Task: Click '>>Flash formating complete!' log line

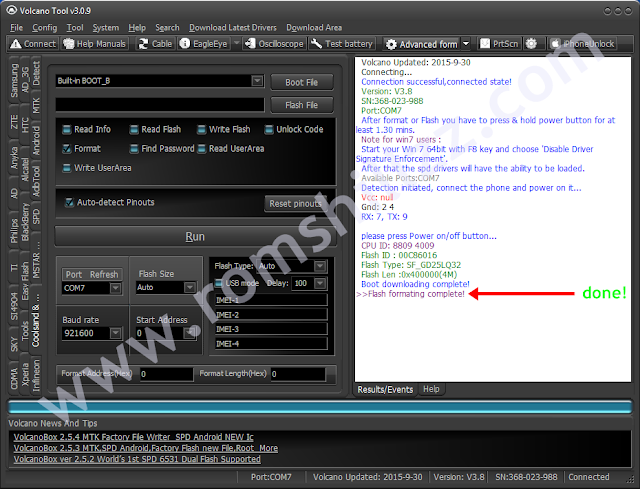Action: [410, 294]
